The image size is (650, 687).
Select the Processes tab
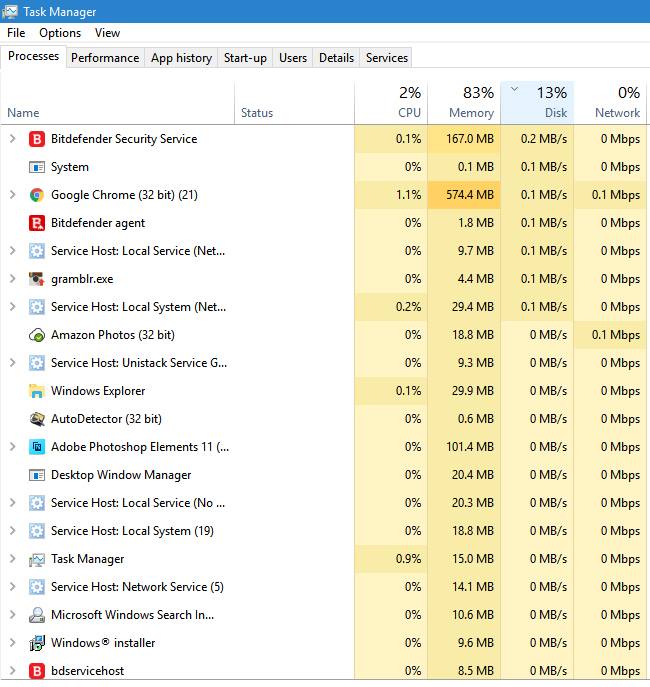tap(33, 57)
